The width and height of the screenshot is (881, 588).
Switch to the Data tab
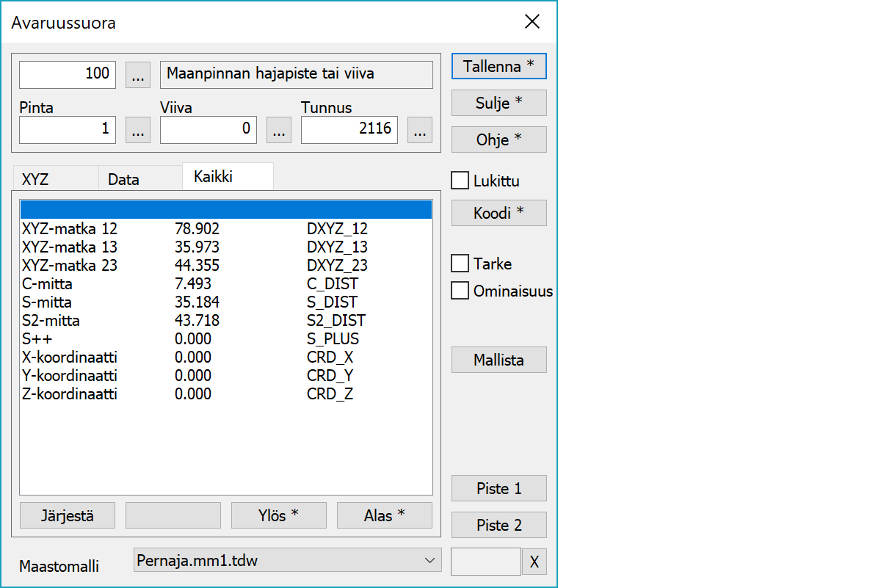pyautogui.click(x=123, y=179)
